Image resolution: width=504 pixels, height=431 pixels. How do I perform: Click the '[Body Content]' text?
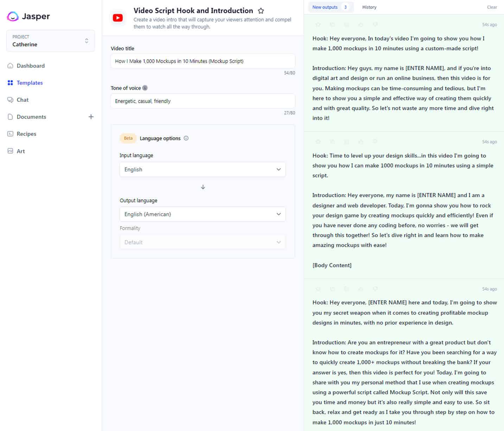(332, 265)
